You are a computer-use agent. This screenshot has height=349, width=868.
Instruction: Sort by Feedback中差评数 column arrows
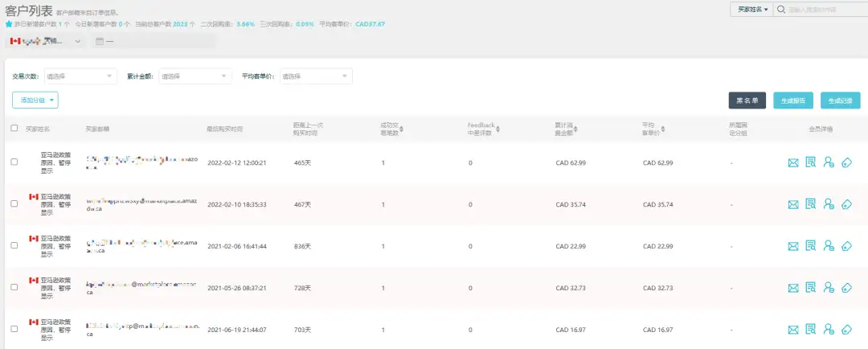(x=497, y=129)
